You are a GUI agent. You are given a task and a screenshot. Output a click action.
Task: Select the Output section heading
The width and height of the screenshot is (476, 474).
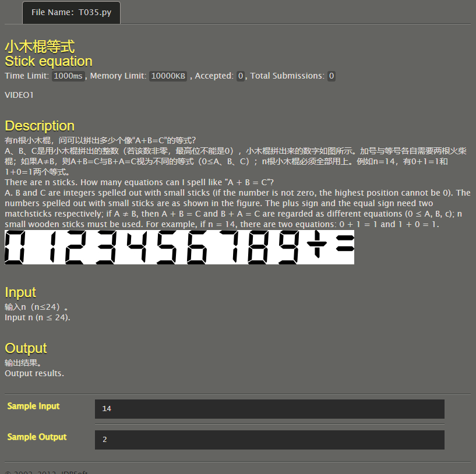click(x=25, y=348)
